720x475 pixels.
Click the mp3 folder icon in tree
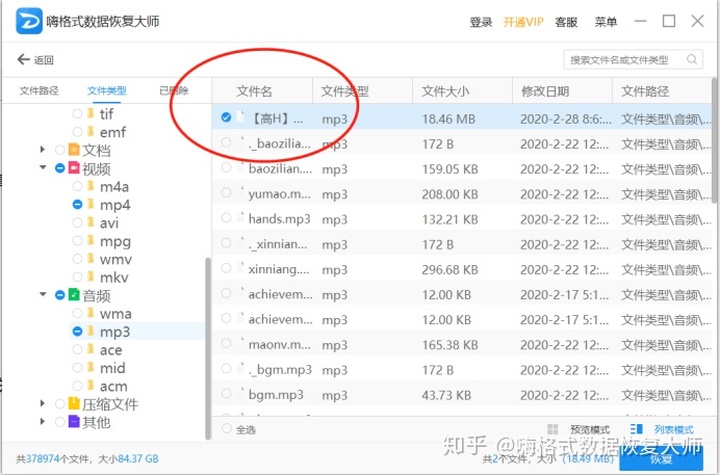tap(90, 331)
